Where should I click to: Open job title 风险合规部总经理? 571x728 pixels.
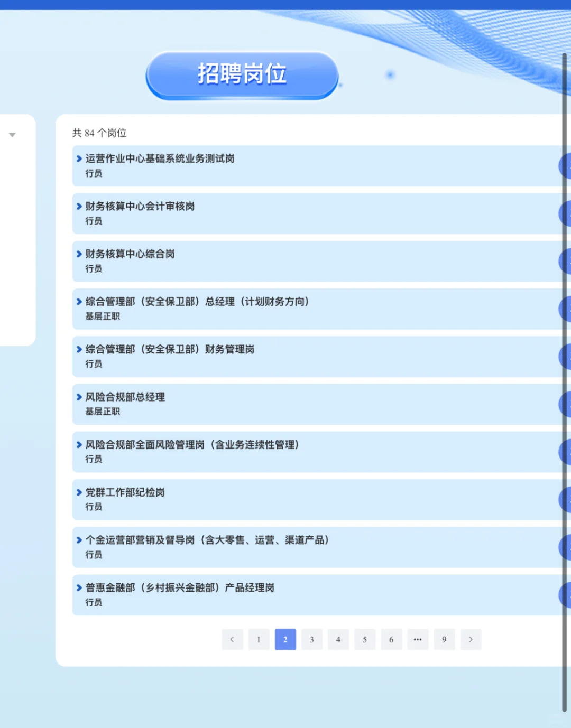point(125,397)
